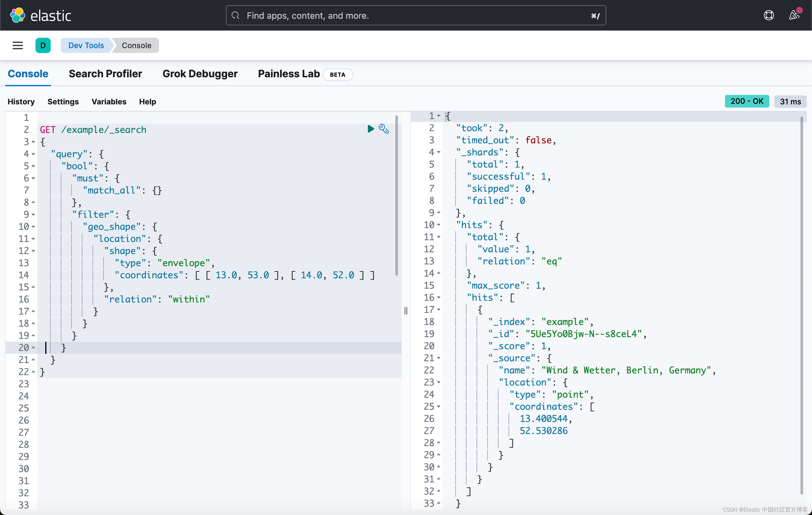Open the newsfeed notifications icon with pink dot
The image size is (812, 515).
[x=794, y=15]
